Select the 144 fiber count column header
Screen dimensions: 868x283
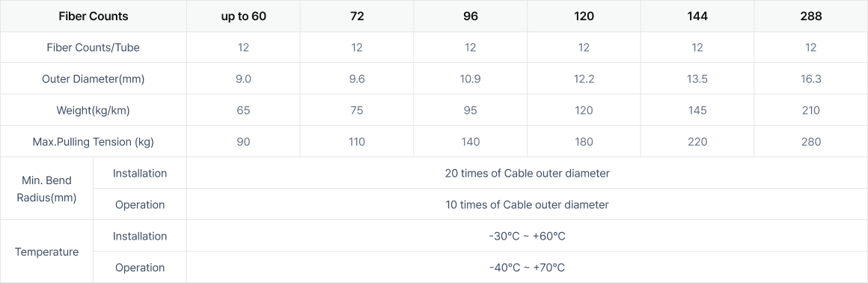coord(697,16)
